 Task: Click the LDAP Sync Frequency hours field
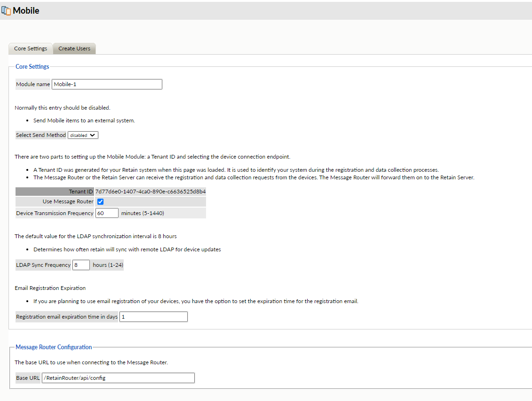(x=81, y=265)
